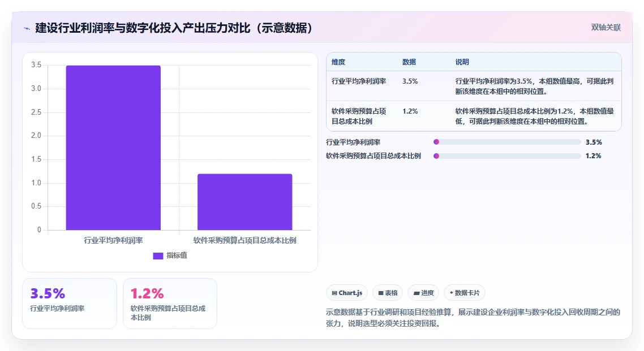Click the footnote text starting 示意数据基于行业调研

(x=473, y=318)
